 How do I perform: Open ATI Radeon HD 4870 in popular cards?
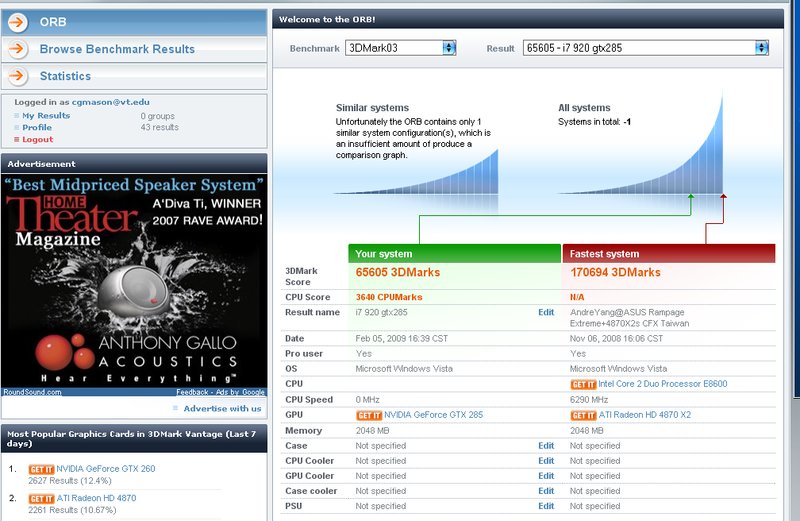(96, 498)
